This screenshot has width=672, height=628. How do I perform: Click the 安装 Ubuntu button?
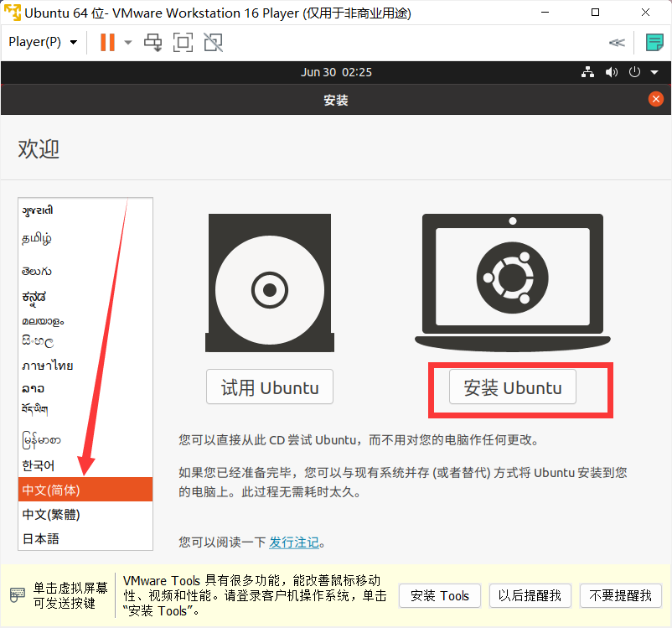click(512, 388)
